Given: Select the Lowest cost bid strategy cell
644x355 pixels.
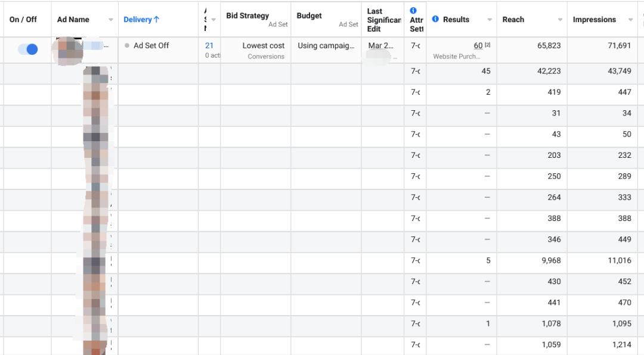Looking at the screenshot, I should tap(263, 46).
